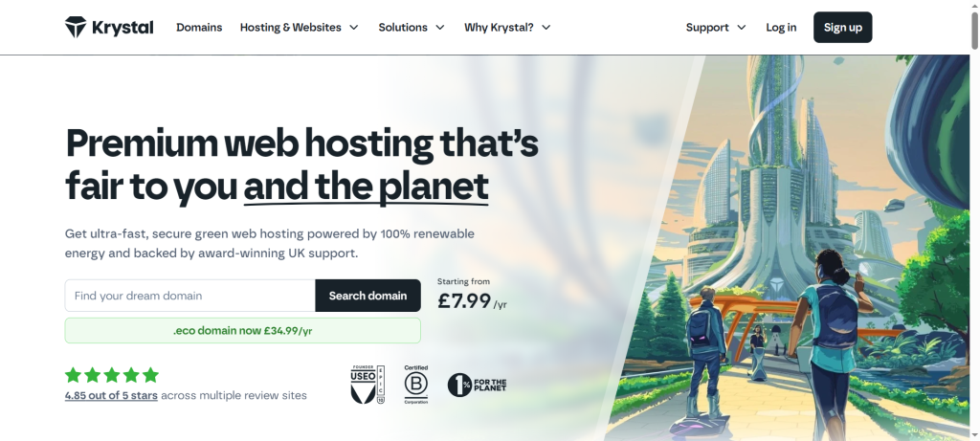Click the .eco domain offer banner
Image resolution: width=980 pixels, height=441 pixels.
point(242,330)
